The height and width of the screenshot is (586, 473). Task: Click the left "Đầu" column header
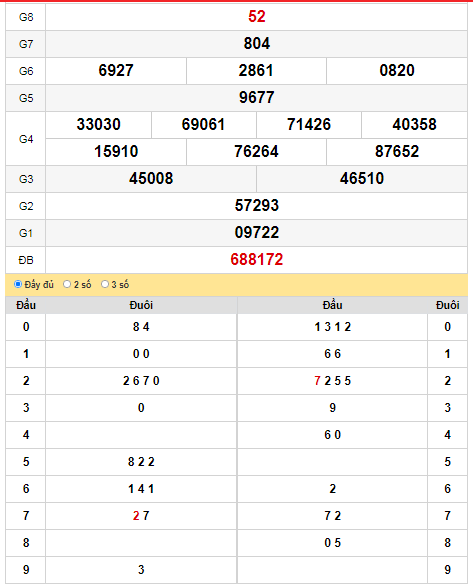(x=26, y=305)
